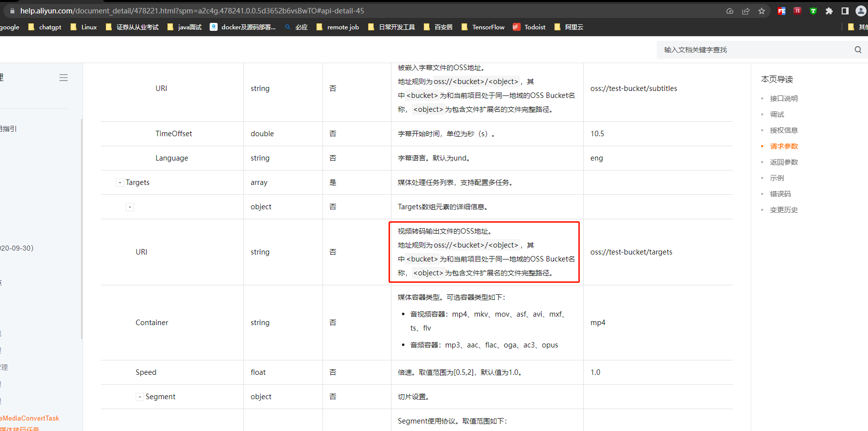Open the Todoist bookmark
Image resolution: width=868 pixels, height=431 pixels.
[529, 27]
